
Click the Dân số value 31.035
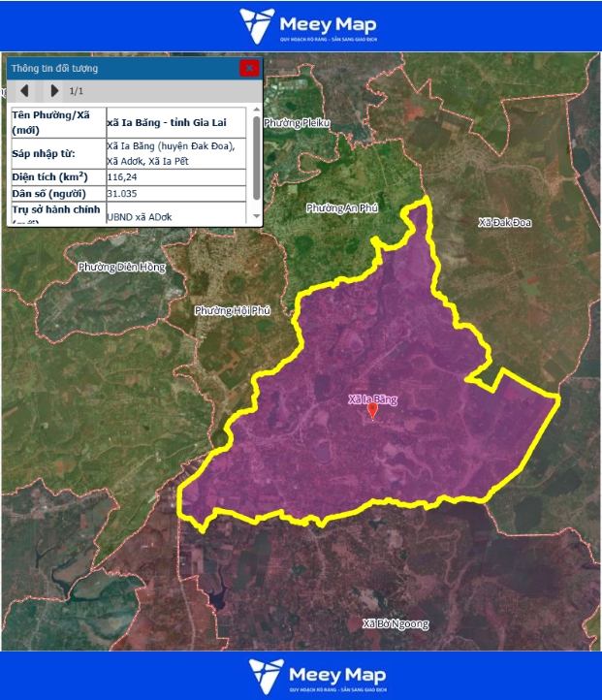[x=122, y=194]
